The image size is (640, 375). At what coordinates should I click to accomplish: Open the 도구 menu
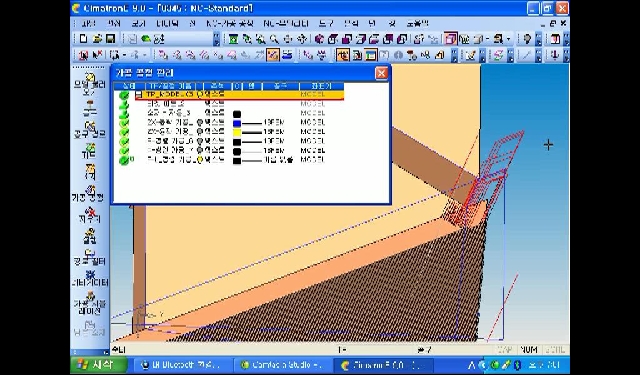point(326,24)
